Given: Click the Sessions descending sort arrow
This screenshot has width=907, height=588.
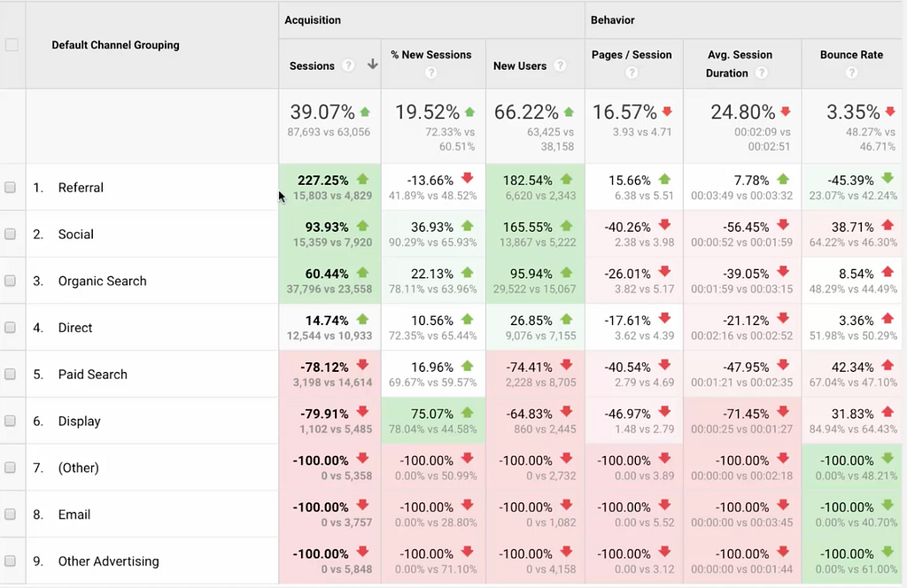Looking at the screenshot, I should (x=372, y=65).
